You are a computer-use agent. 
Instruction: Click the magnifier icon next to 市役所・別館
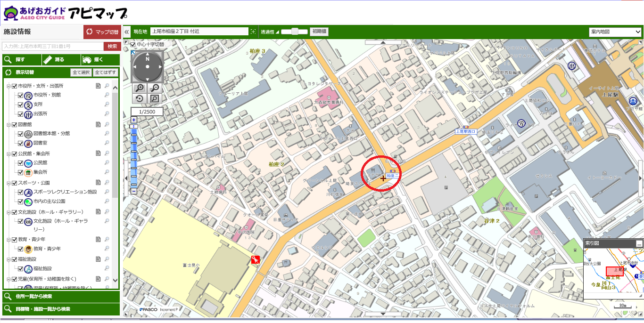(107, 95)
